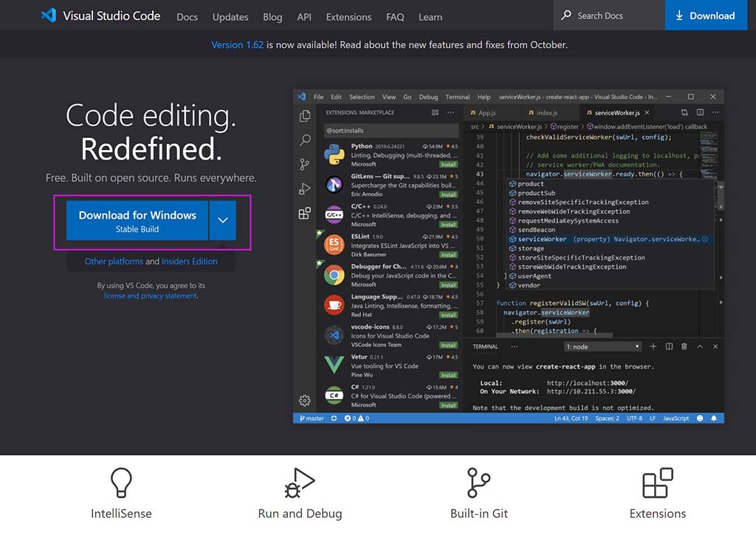Open the Remote Explorer icon below Run and Debug
756x534 pixels.
pyautogui.click(x=304, y=213)
